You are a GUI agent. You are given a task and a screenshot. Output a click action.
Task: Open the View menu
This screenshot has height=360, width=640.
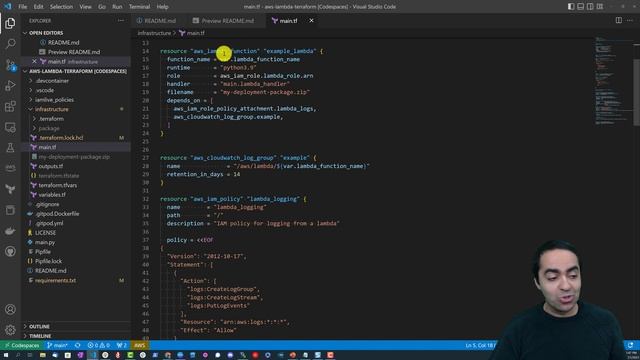click(85, 7)
